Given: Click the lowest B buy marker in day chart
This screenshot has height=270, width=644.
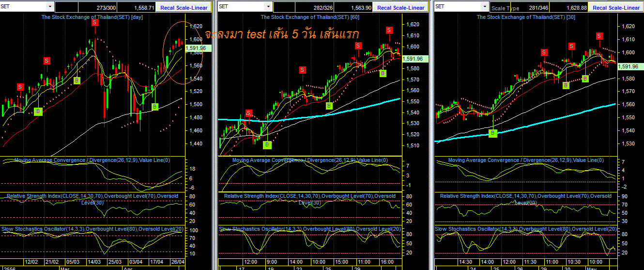Looking at the screenshot, I should pos(38,111).
